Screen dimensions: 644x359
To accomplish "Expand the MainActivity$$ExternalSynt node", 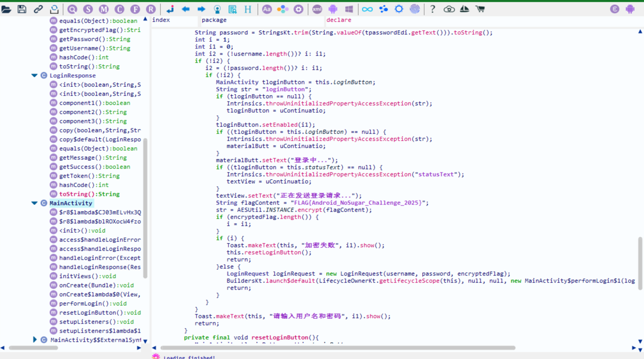I will coord(35,340).
